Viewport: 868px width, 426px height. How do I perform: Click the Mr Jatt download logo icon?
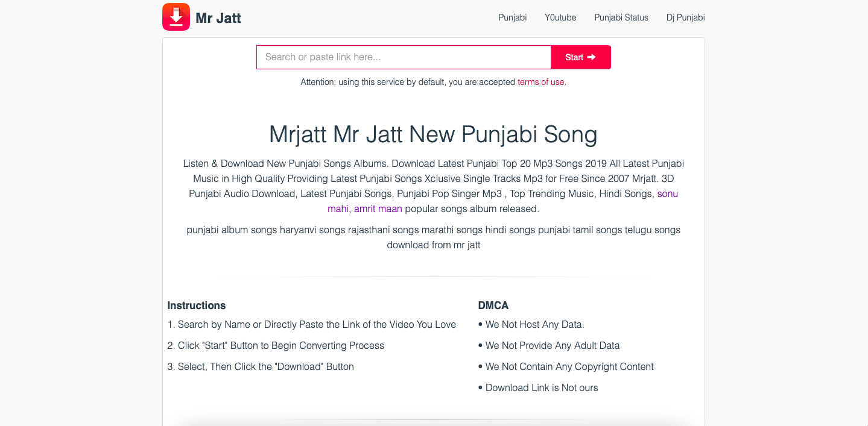[176, 17]
